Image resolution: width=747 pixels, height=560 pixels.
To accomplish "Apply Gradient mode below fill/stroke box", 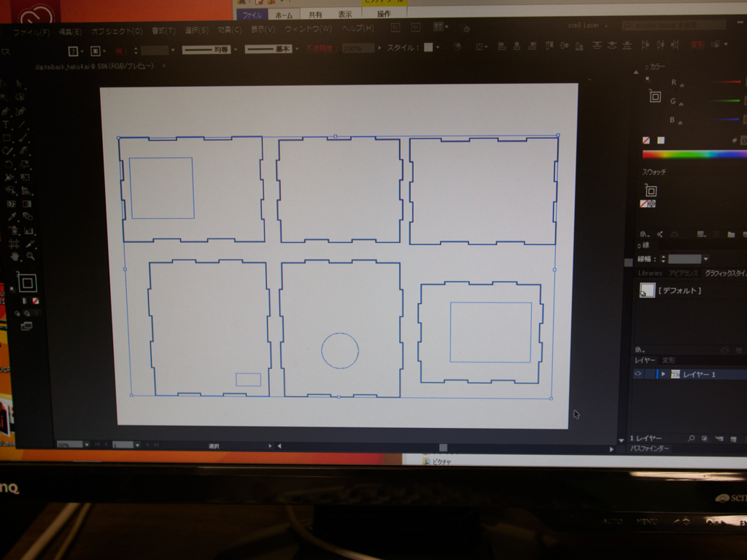I will tap(25, 301).
